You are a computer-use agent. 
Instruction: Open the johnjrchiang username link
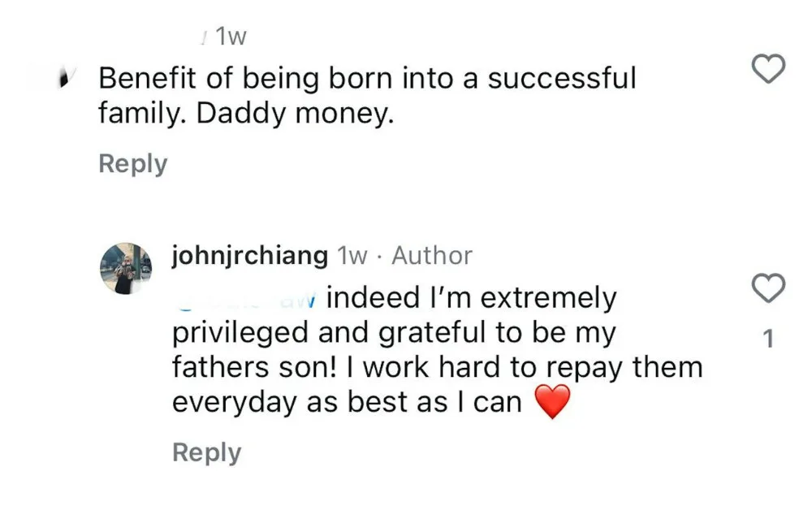point(250,256)
